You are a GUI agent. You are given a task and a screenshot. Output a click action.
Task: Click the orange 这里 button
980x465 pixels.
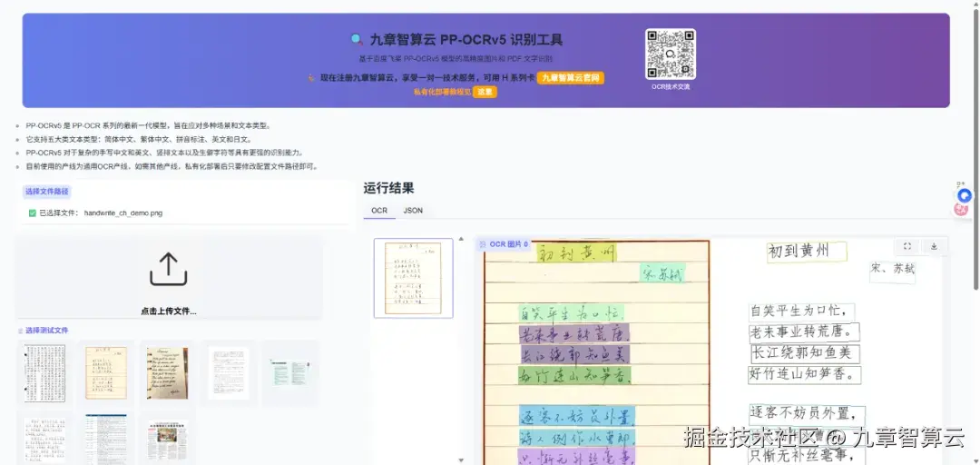point(485,92)
